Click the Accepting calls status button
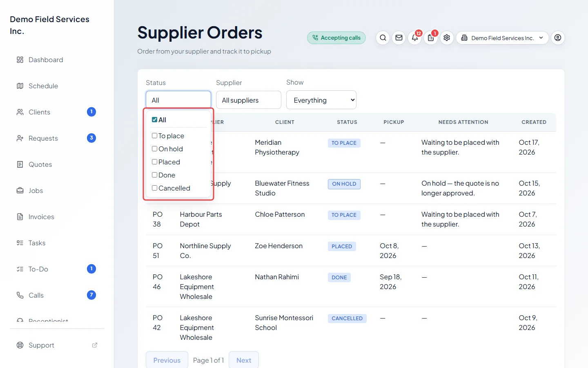The height and width of the screenshot is (368, 588). 336,38
